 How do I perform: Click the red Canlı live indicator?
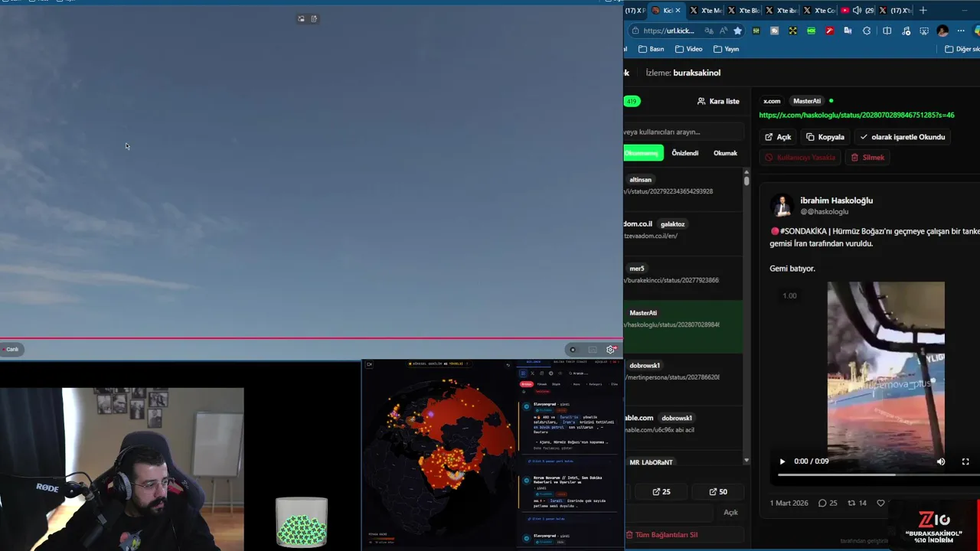point(10,349)
